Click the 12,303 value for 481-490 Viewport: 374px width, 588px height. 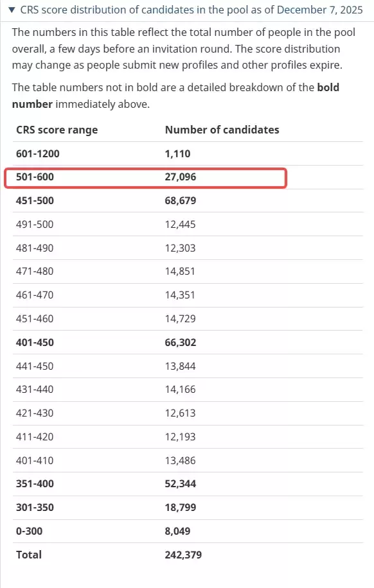coord(180,248)
